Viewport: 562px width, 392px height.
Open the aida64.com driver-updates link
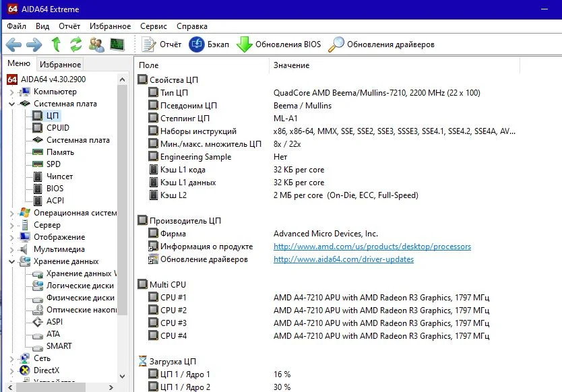(343, 259)
